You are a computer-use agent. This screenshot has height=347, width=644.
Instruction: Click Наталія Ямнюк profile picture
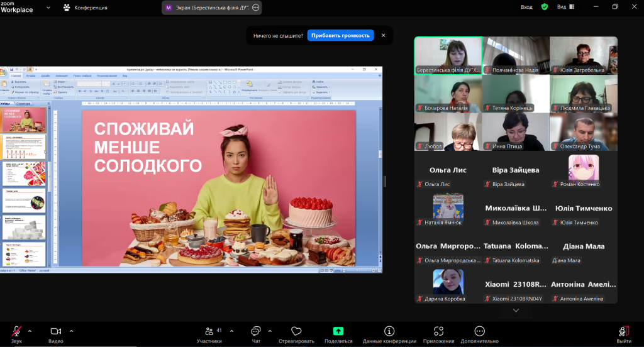448,206
